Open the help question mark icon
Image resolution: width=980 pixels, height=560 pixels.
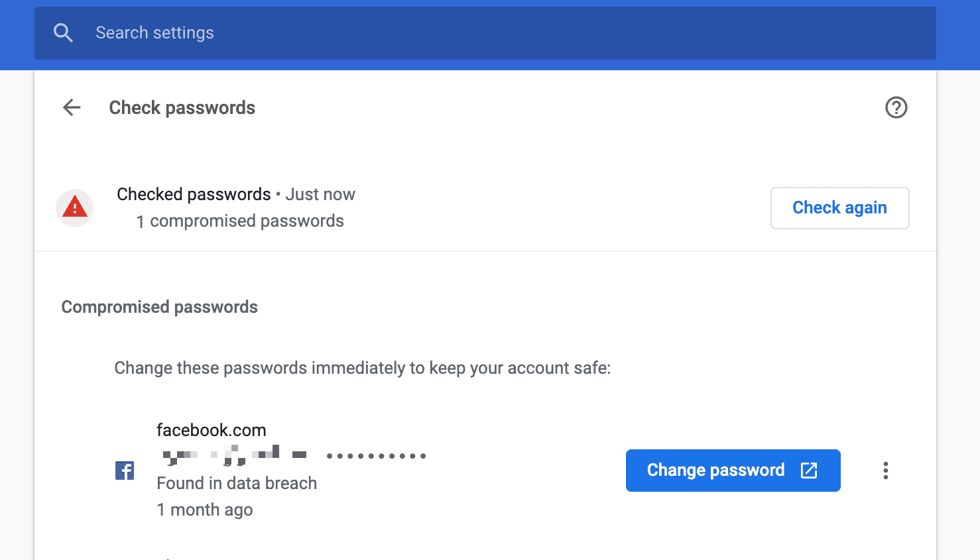click(x=896, y=107)
